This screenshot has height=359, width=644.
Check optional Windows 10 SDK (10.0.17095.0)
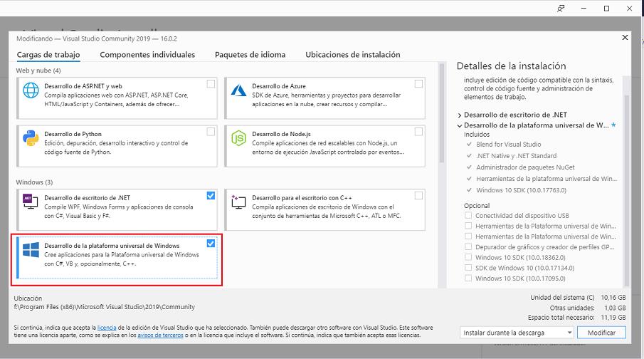coord(468,278)
